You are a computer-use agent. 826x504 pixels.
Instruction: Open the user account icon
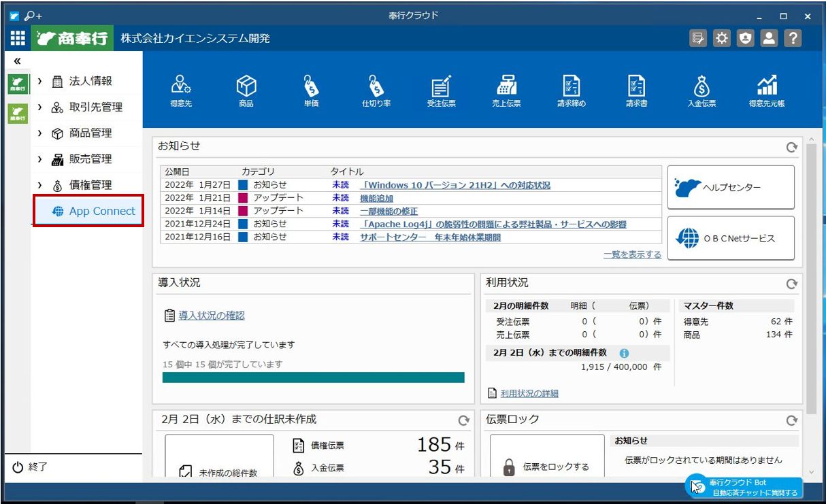pyautogui.click(x=769, y=39)
